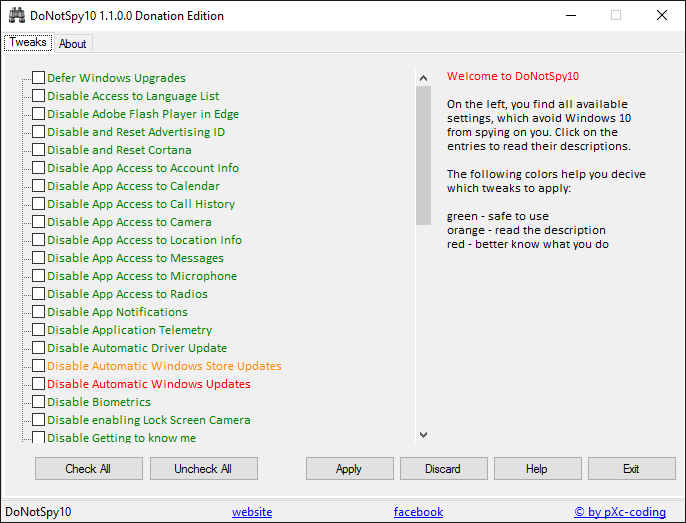Image resolution: width=686 pixels, height=523 pixels.
Task: Check the Disable App Notifications checkbox
Action: pos(38,311)
